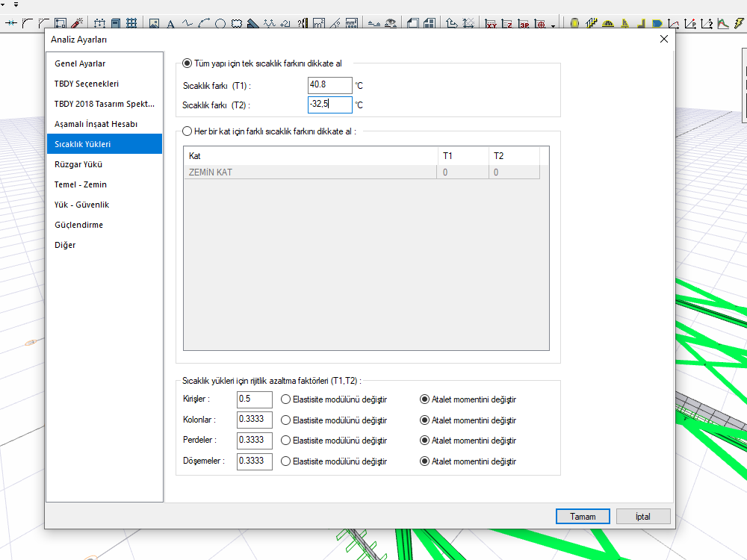Open dropdown arrow next to view target icon
747x560 pixels.
coord(553,25)
